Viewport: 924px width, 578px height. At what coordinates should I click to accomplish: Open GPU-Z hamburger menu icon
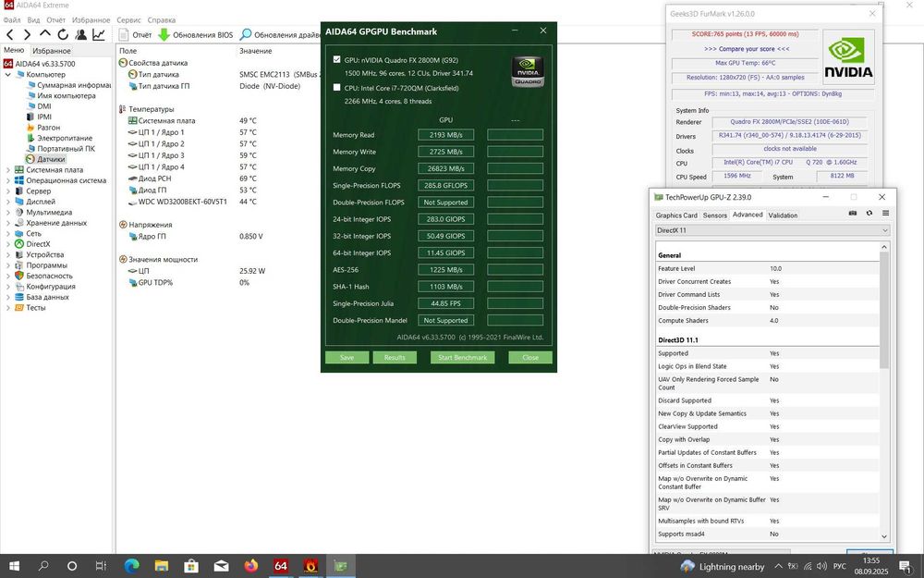885,214
